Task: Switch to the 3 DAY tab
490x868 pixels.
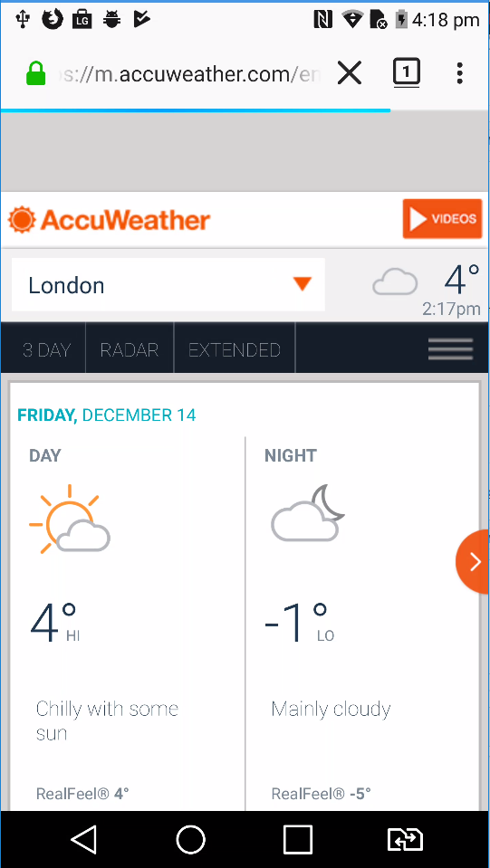Action: pos(47,350)
